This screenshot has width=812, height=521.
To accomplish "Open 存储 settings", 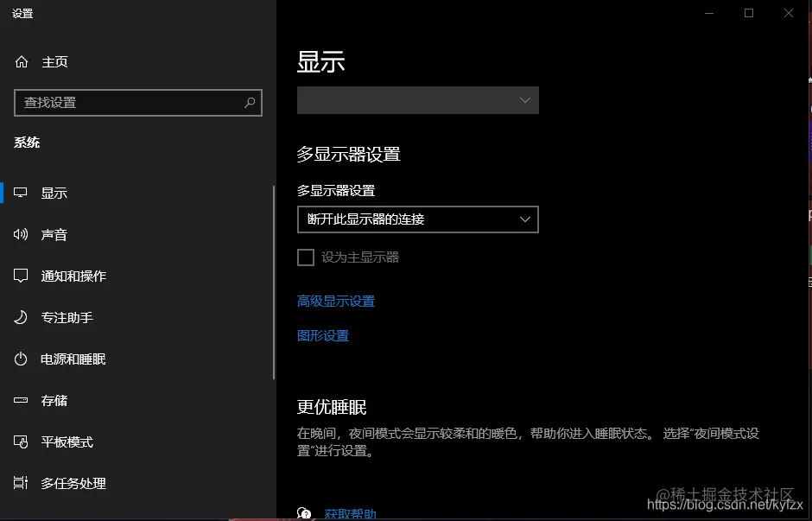I will 54,400.
